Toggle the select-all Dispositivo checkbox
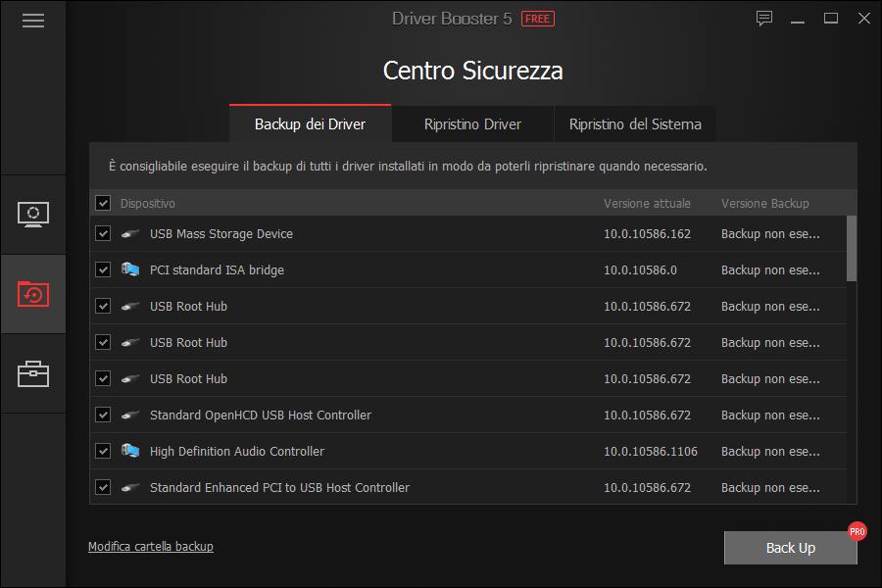Image resolution: width=882 pixels, height=588 pixels. coord(103,203)
